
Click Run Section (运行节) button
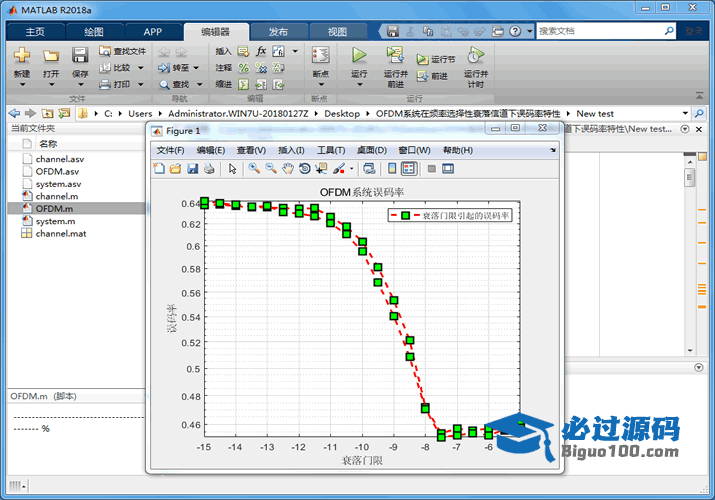click(435, 60)
